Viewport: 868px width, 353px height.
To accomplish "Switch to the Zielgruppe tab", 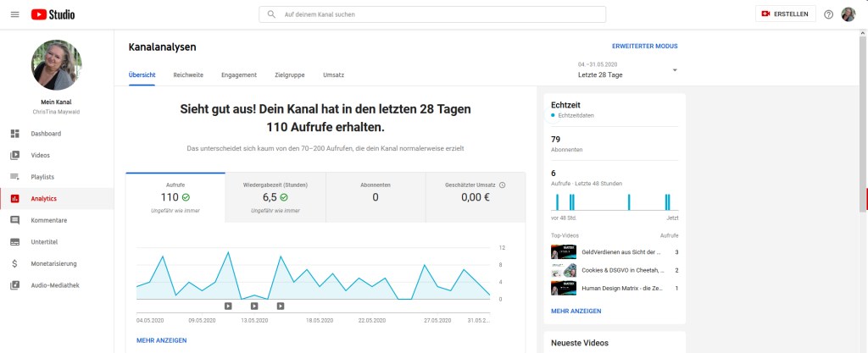I will (x=290, y=75).
